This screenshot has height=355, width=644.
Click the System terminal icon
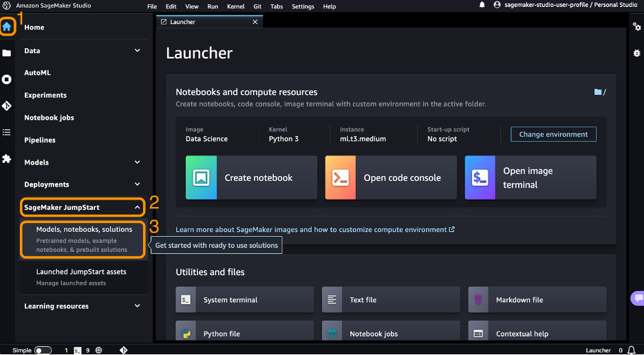pyautogui.click(x=186, y=300)
